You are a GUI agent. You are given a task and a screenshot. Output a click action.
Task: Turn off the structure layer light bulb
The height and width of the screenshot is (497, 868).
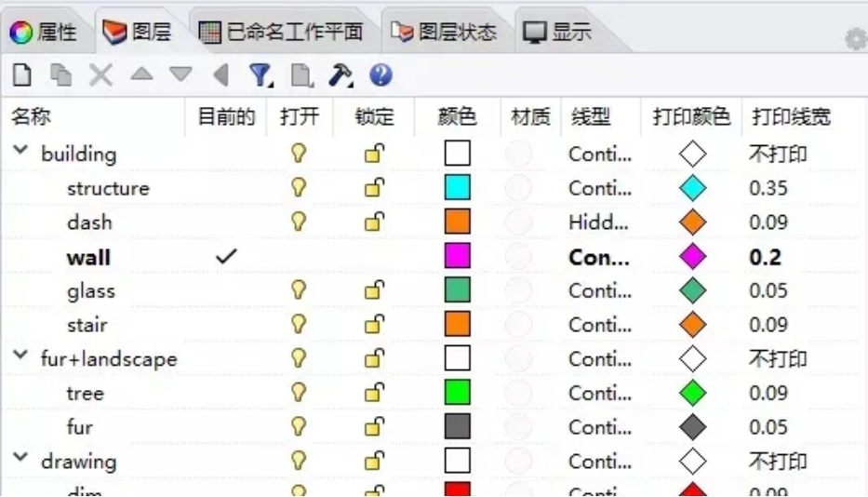pyautogui.click(x=299, y=188)
